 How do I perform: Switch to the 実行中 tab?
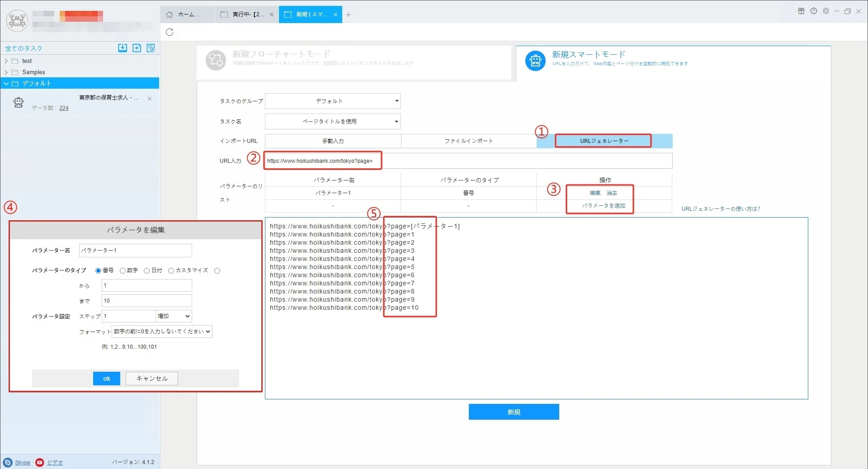coord(247,14)
